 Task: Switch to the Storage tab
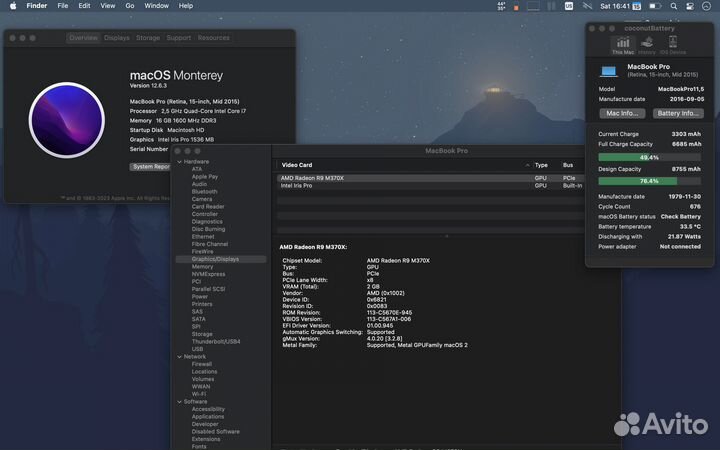(x=148, y=38)
